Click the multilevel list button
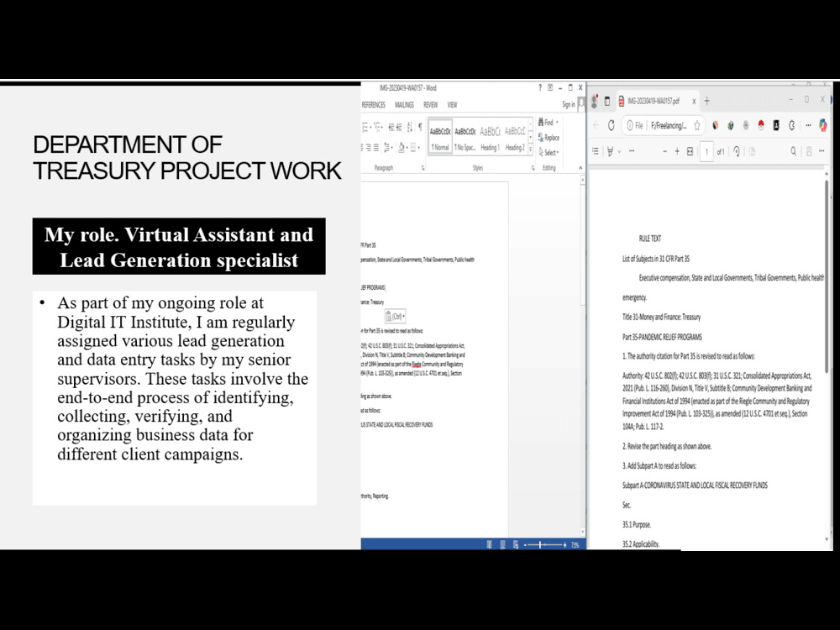 378,127
